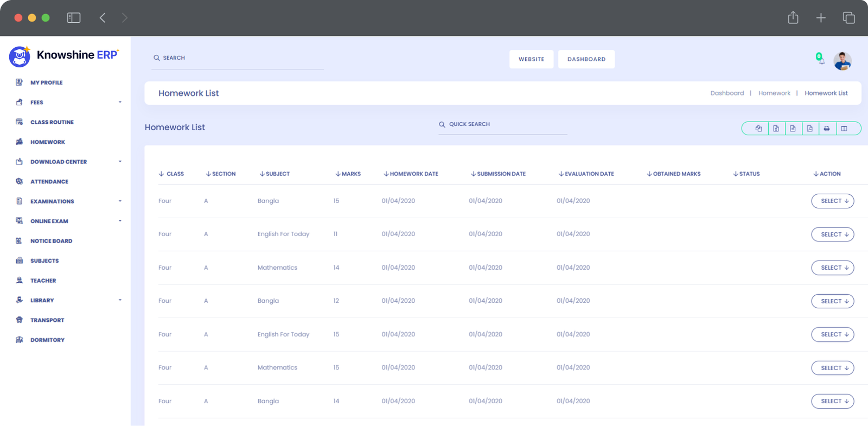Print the homework list
Screen dimensions: 868x426
click(826, 129)
